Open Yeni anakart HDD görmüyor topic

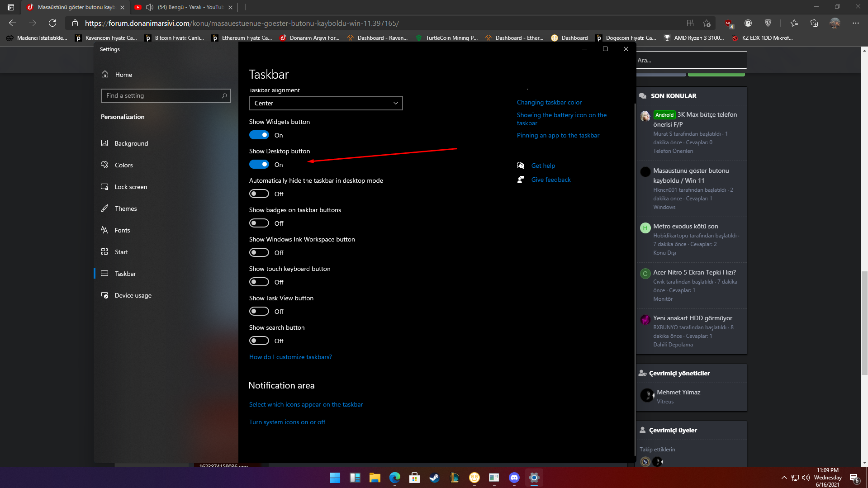click(x=693, y=318)
